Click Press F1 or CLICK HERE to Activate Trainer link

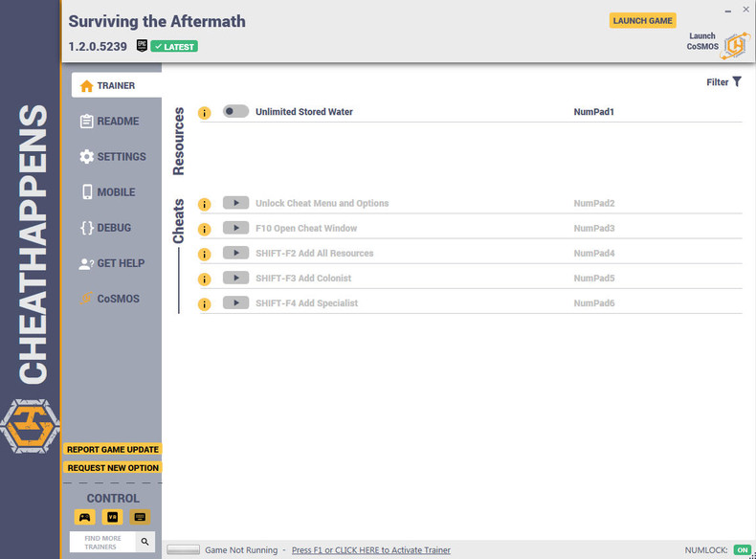point(370,550)
